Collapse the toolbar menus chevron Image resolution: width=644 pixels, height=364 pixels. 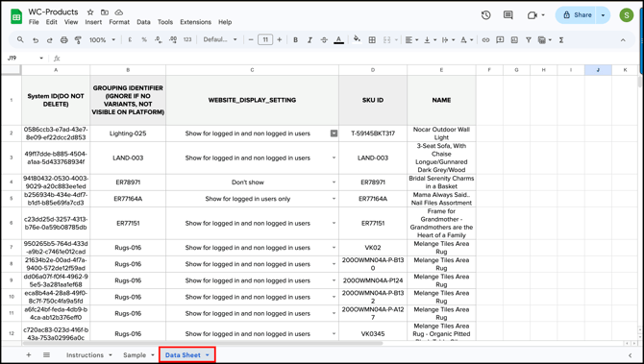coord(623,39)
